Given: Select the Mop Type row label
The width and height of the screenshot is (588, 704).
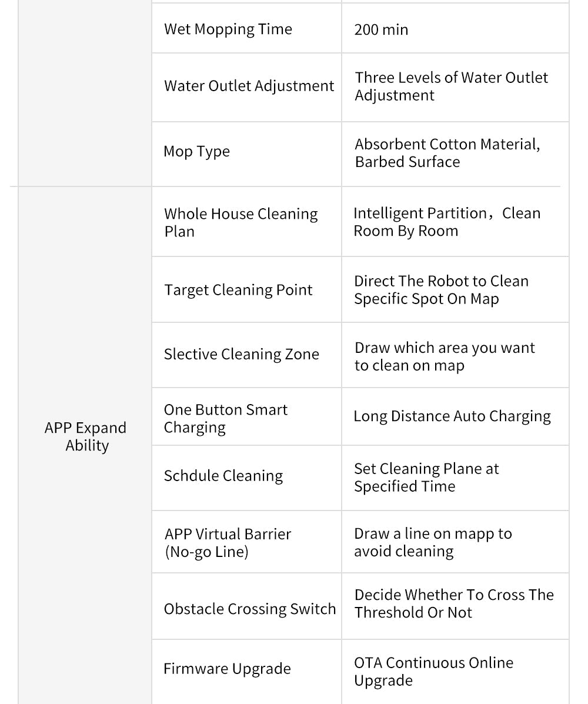Looking at the screenshot, I should pyautogui.click(x=196, y=152).
